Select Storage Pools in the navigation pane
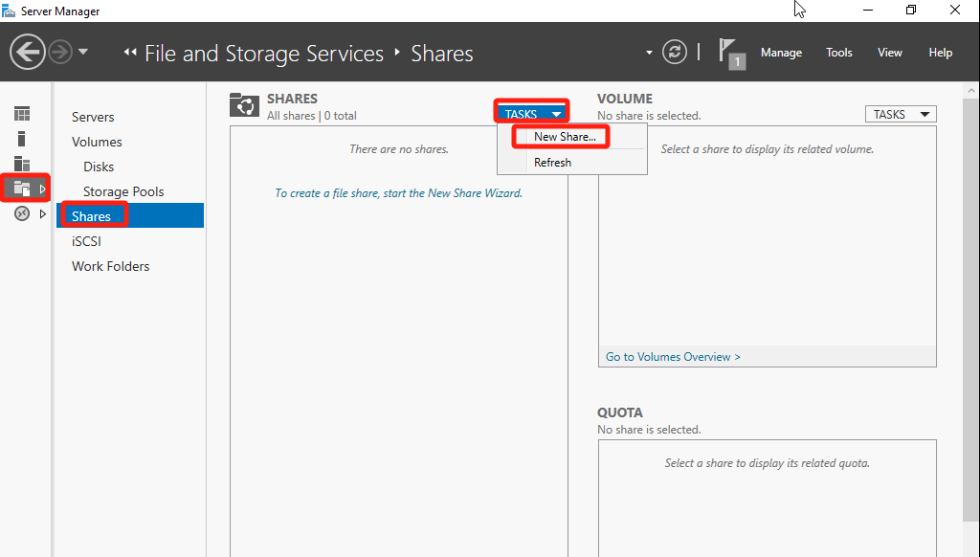The image size is (980, 557). [123, 191]
